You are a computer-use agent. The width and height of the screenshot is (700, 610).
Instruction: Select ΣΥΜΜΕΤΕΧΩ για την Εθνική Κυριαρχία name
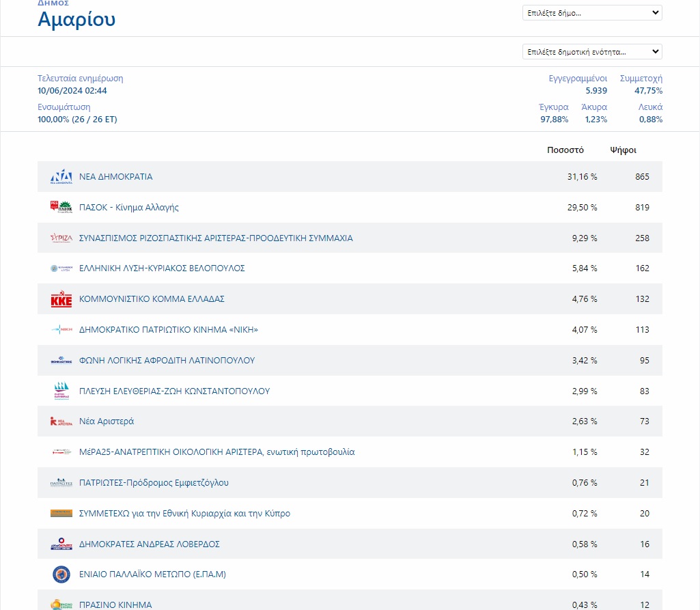[x=184, y=514]
